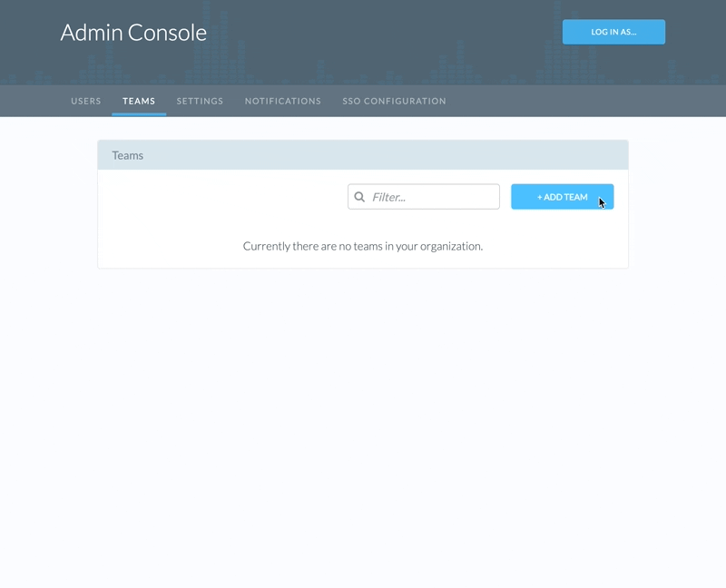This screenshot has height=588, width=726.
Task: Click the blank page area below the Teams panel
Action: click(363, 408)
